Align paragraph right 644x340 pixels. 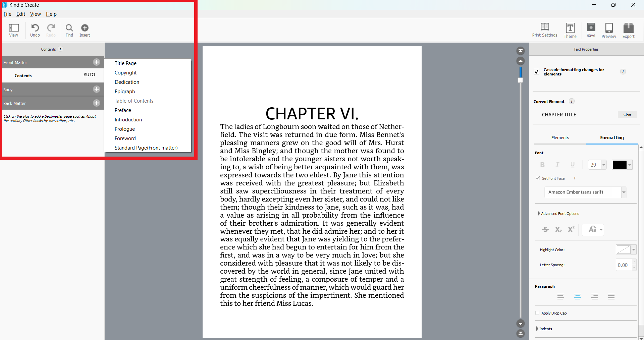click(x=594, y=296)
